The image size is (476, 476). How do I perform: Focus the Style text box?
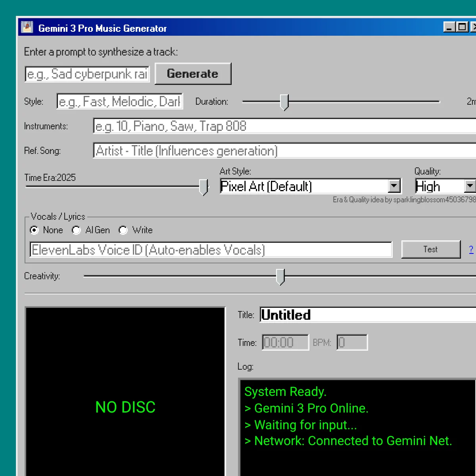tap(119, 101)
